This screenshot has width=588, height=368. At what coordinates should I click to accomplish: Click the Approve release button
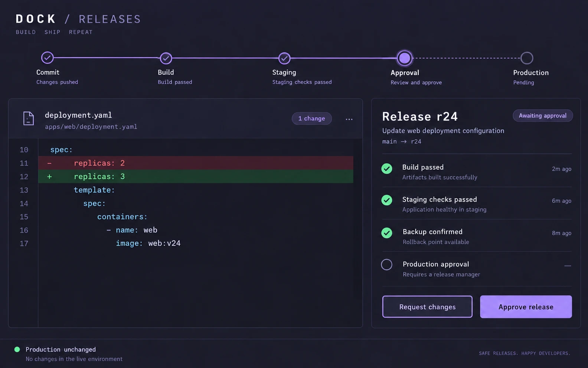[x=526, y=307]
